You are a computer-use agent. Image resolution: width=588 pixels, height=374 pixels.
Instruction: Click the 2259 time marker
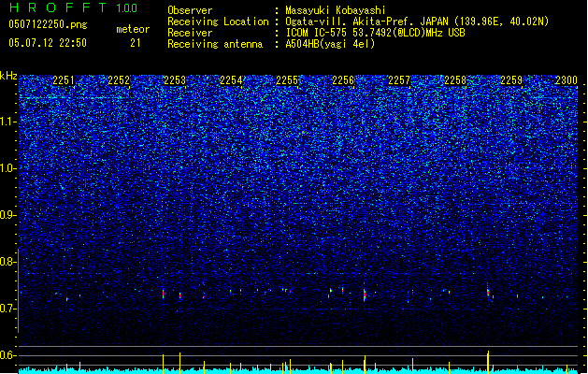[x=511, y=80]
